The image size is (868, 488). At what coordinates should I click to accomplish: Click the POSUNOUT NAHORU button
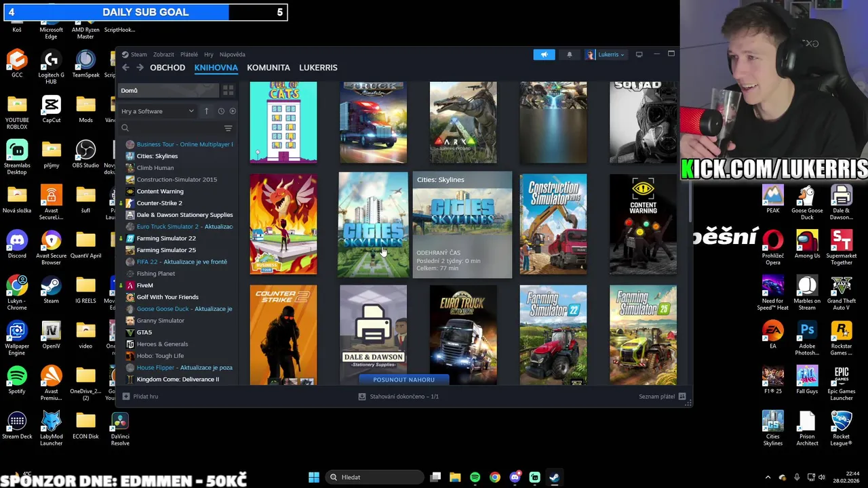(x=403, y=380)
